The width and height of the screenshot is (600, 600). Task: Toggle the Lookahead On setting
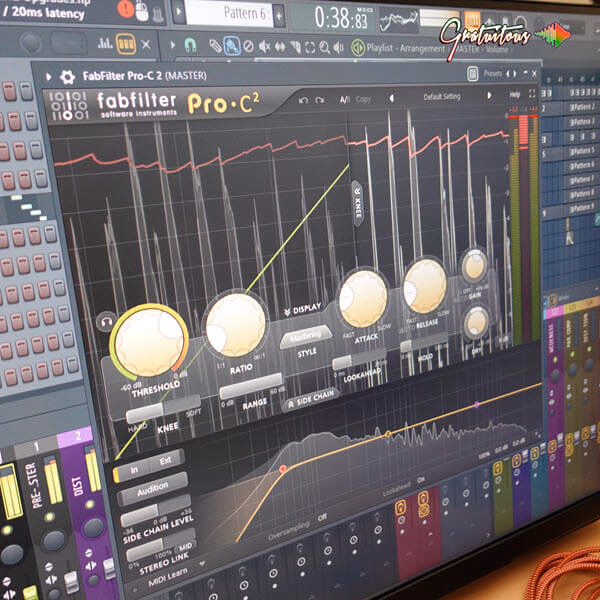coord(421,479)
